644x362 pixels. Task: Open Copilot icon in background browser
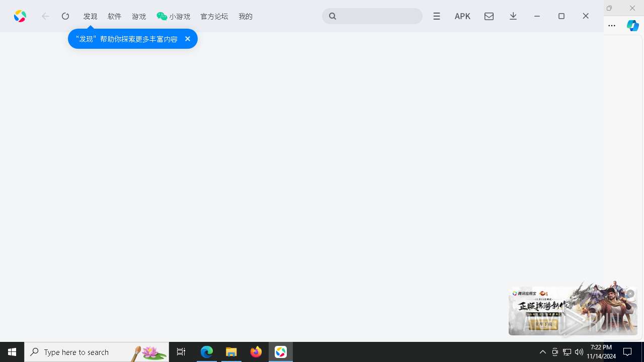(633, 26)
